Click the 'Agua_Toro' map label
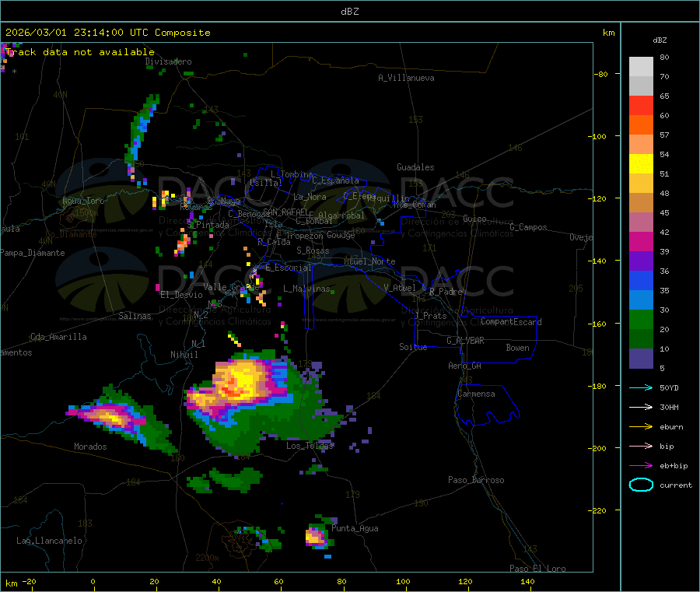Screen dimensions: 700x592 [x=83, y=201]
